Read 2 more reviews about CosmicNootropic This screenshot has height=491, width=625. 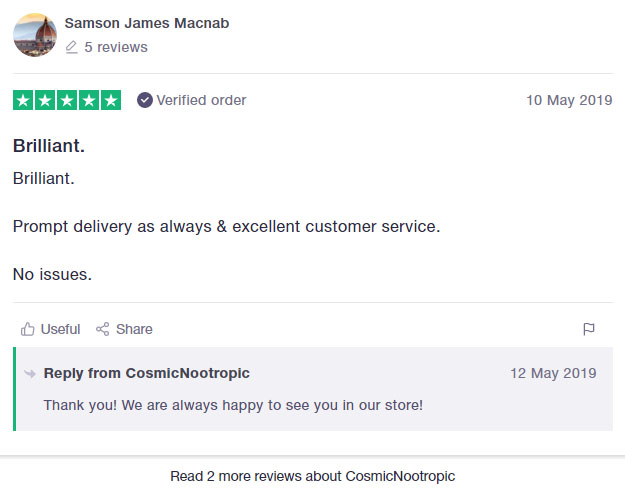coord(312,476)
